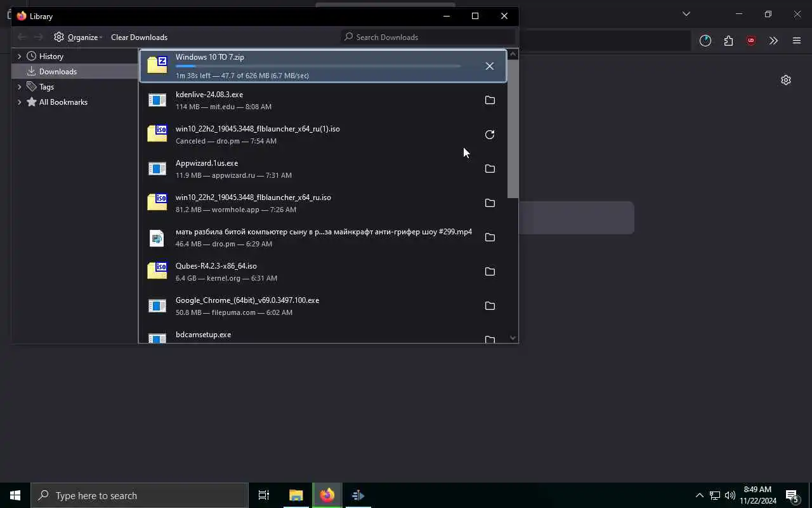Click the taskbar clock showing 8:49 AM

(757, 495)
